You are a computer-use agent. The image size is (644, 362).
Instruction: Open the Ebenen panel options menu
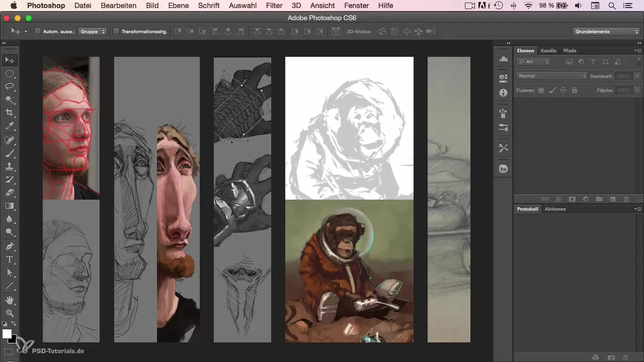pyautogui.click(x=638, y=50)
